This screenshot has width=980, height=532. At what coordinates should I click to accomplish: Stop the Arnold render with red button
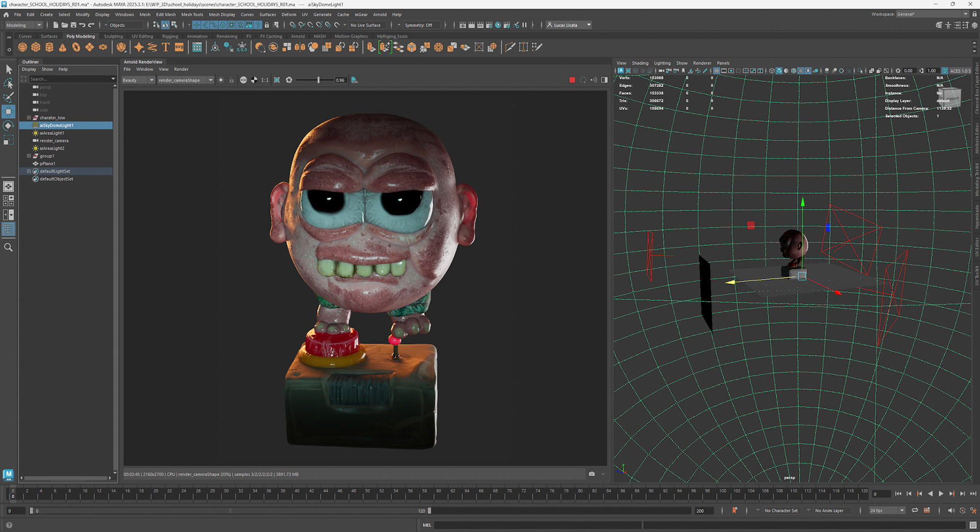point(572,80)
